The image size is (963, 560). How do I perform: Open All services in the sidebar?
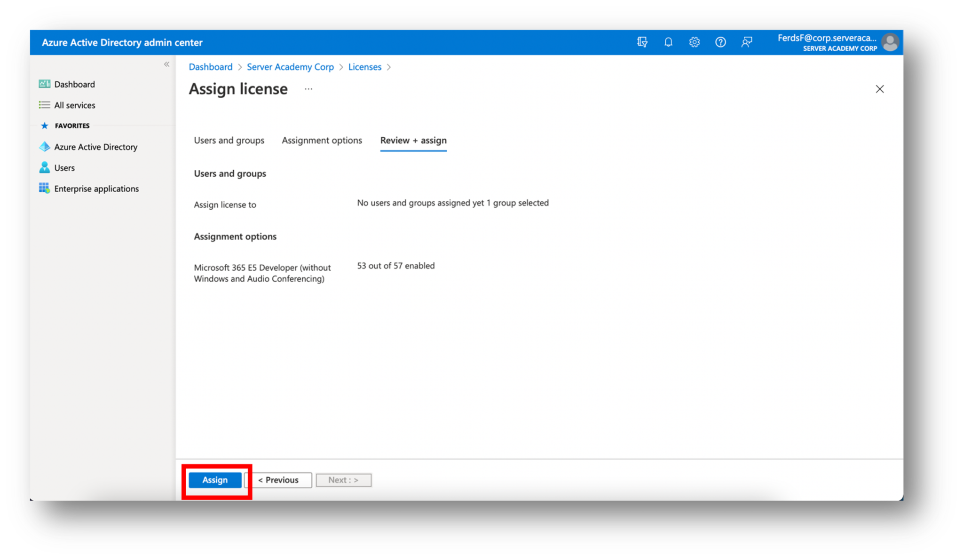click(74, 105)
